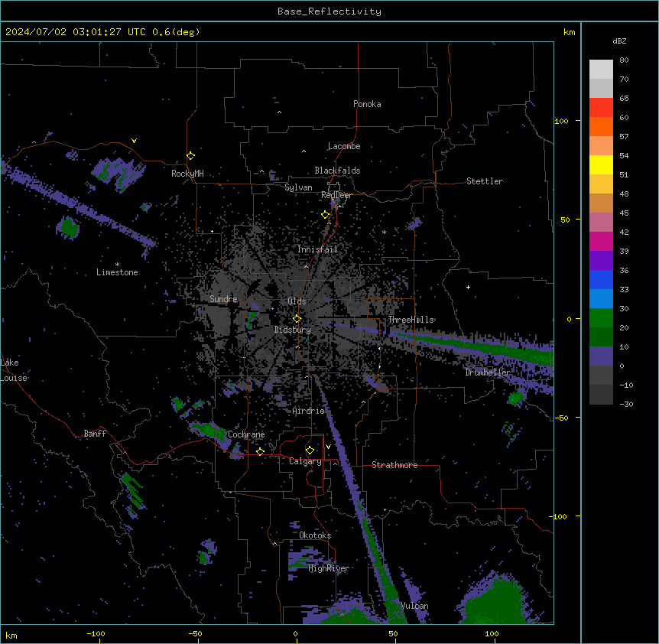Choose the blue 33-36 dBZ legend swatch
Screen dimensions: 659x644
pyautogui.click(x=601, y=279)
